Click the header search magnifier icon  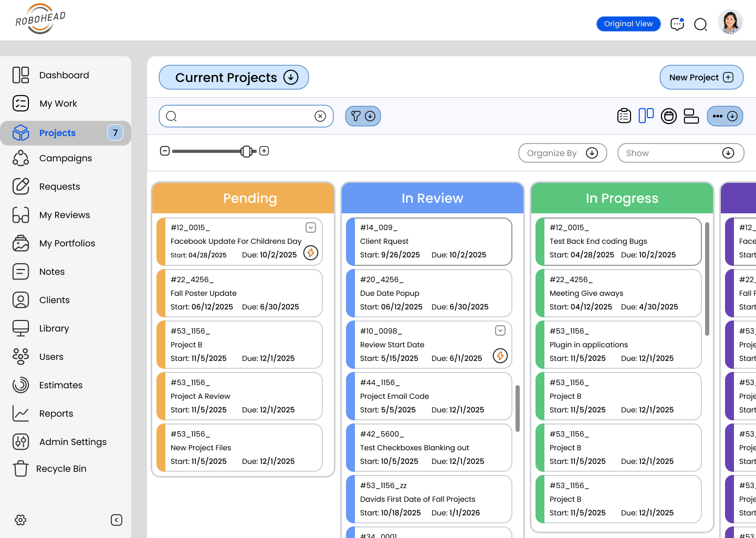701,24
